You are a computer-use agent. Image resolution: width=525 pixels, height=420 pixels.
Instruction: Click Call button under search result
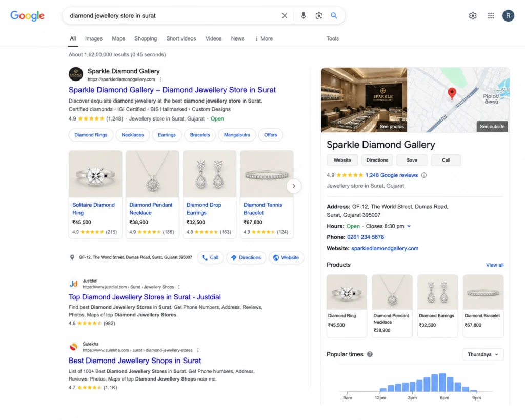pyautogui.click(x=210, y=257)
